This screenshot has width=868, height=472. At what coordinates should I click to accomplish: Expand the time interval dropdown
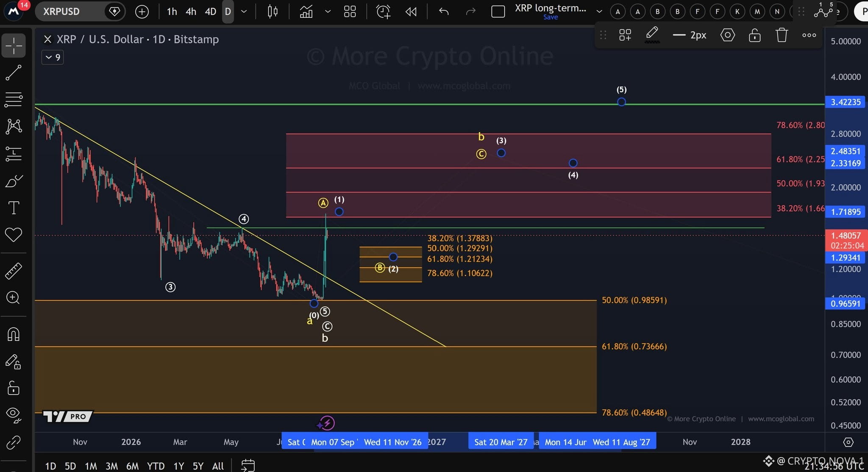tap(244, 11)
